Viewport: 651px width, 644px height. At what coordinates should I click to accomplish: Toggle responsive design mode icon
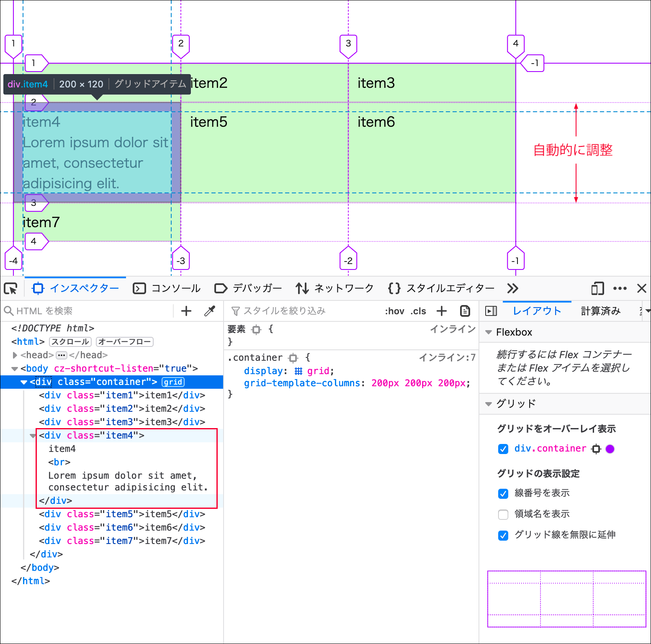597,289
